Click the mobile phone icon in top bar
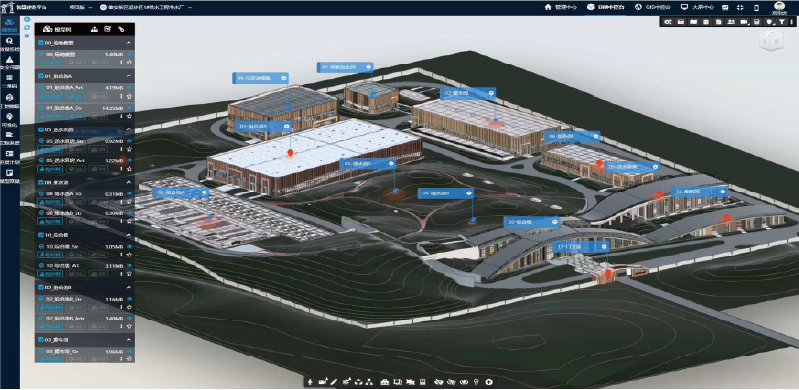 coord(756,8)
